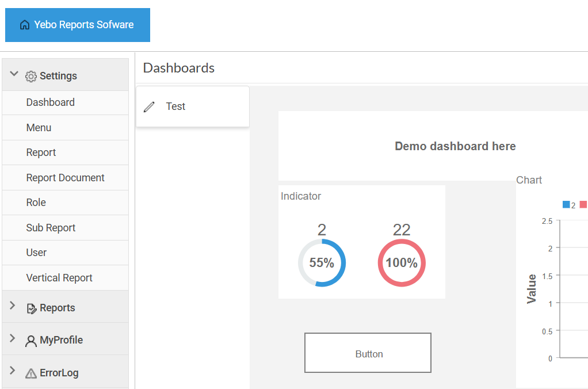
Task: Click the Reports section label
Action: pyautogui.click(x=58, y=308)
